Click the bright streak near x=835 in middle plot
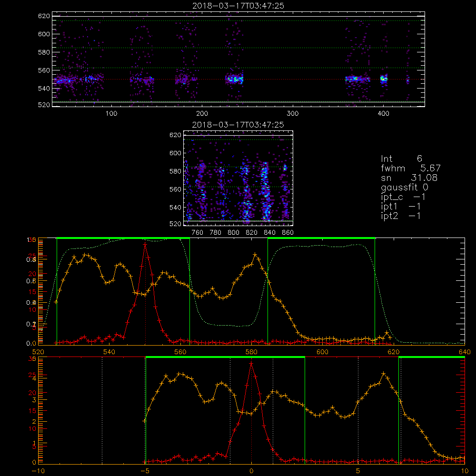Viewport: 476px width, 476px height. tap(265, 191)
